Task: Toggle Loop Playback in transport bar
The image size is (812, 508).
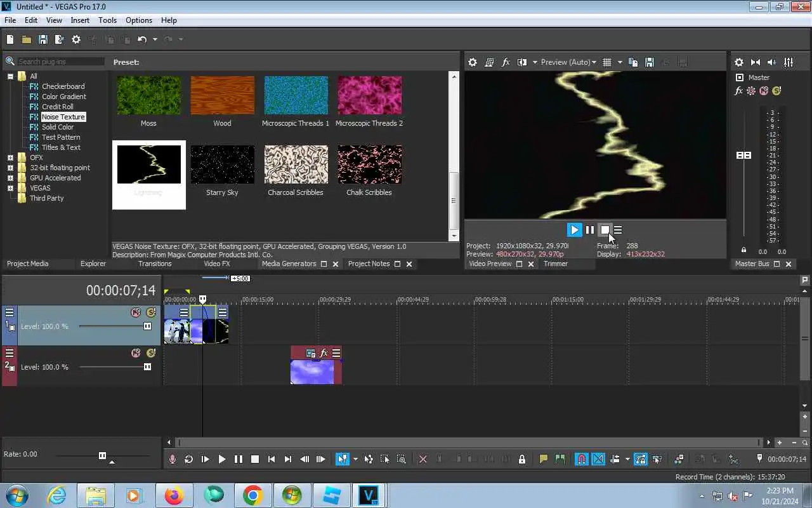Action: click(189, 459)
